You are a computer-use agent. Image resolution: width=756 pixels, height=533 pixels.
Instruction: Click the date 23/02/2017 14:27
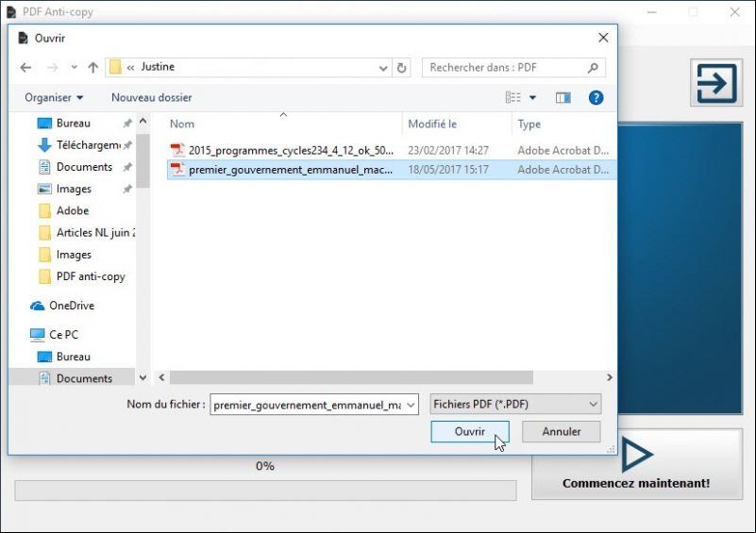point(448,150)
